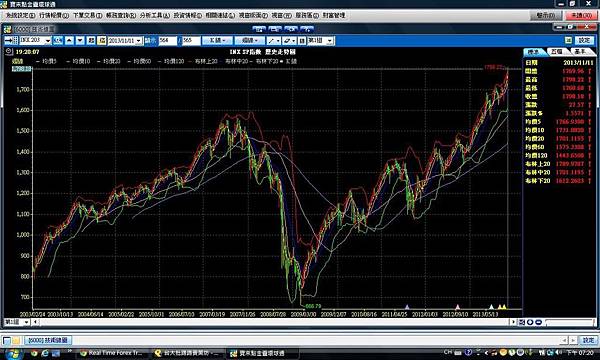Click the up-arrow previous symbol button
This screenshot has width=600, height=360.
coord(69,41)
